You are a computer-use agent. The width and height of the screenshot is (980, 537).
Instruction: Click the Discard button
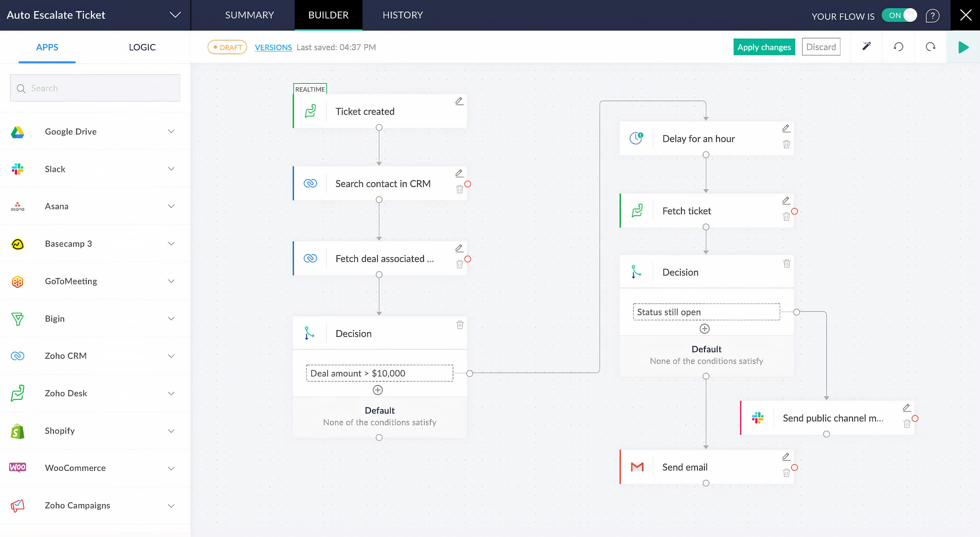tap(821, 46)
